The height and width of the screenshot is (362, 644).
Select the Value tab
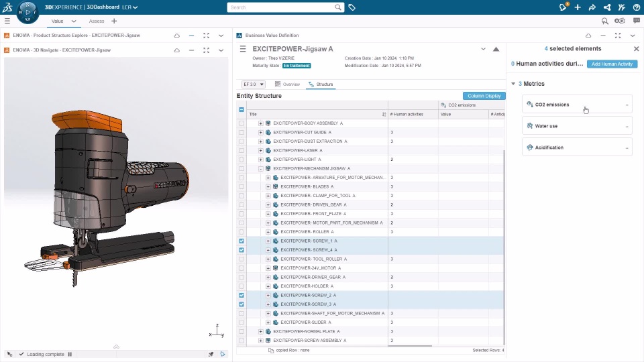[57, 21]
